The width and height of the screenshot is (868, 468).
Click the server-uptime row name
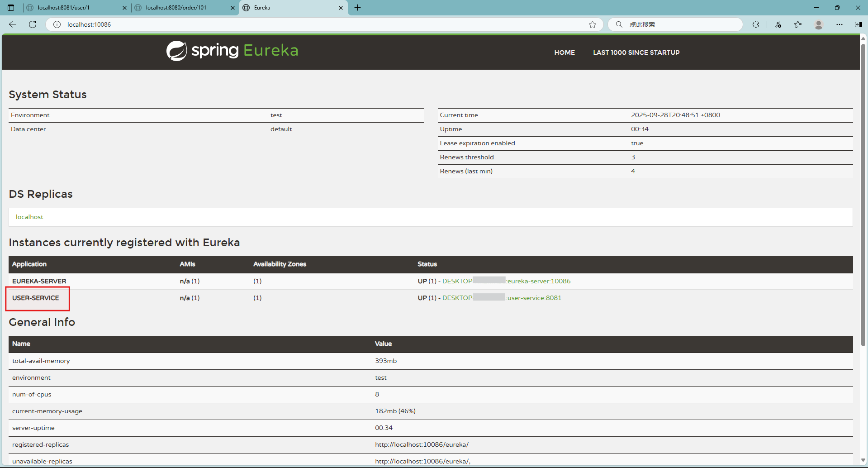33,428
